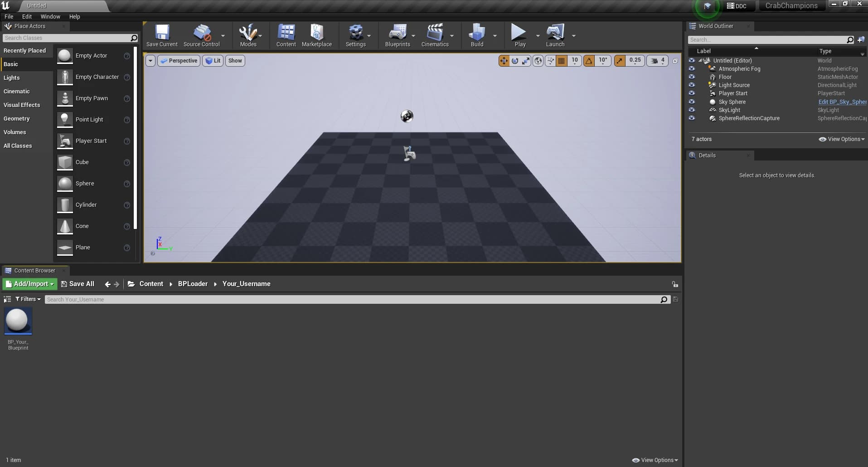Open the Perspective view mode dropdown

(179, 61)
